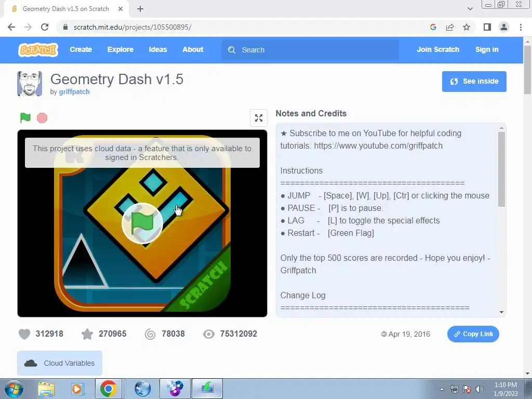Click the Apr 19, 2016 date
The width and height of the screenshot is (532, 399).
pyautogui.click(x=409, y=334)
